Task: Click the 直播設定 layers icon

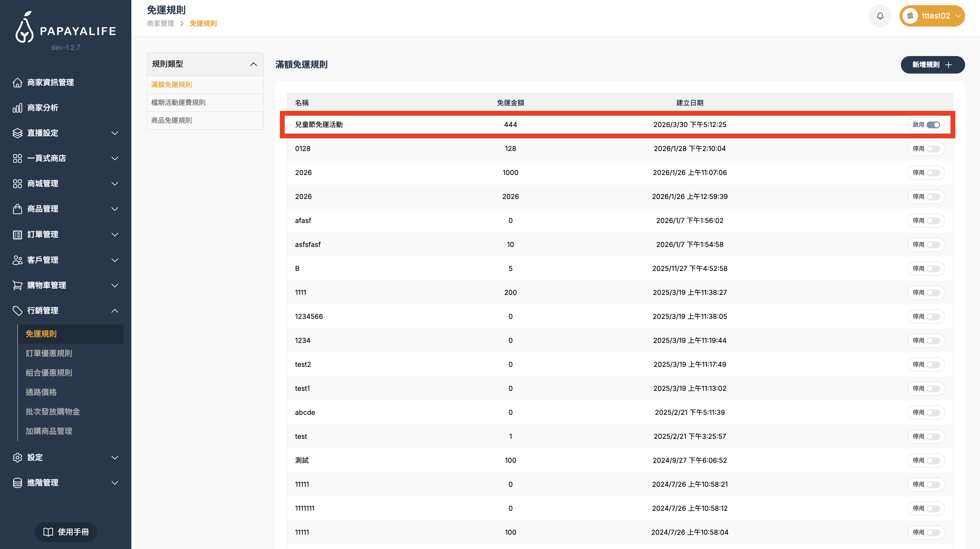Action: coord(18,133)
